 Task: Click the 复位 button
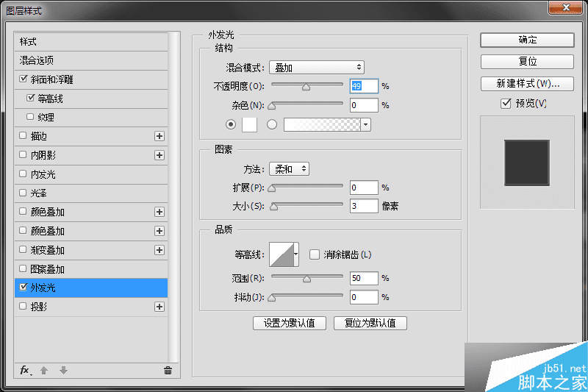(527, 62)
